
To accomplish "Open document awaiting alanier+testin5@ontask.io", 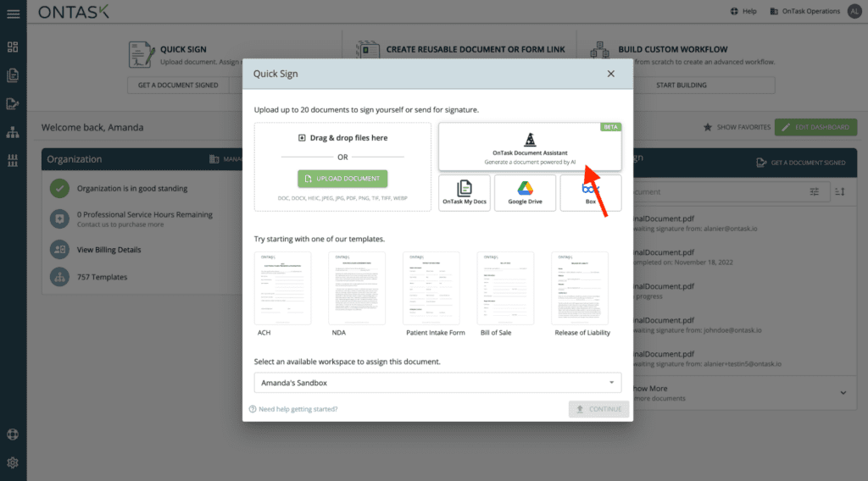I will [x=744, y=359].
